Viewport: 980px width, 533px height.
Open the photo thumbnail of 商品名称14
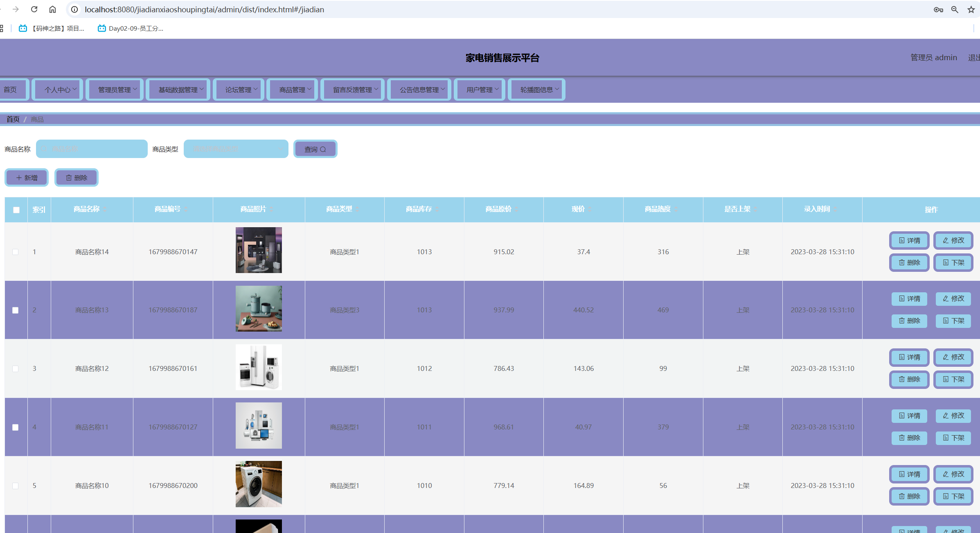click(259, 250)
